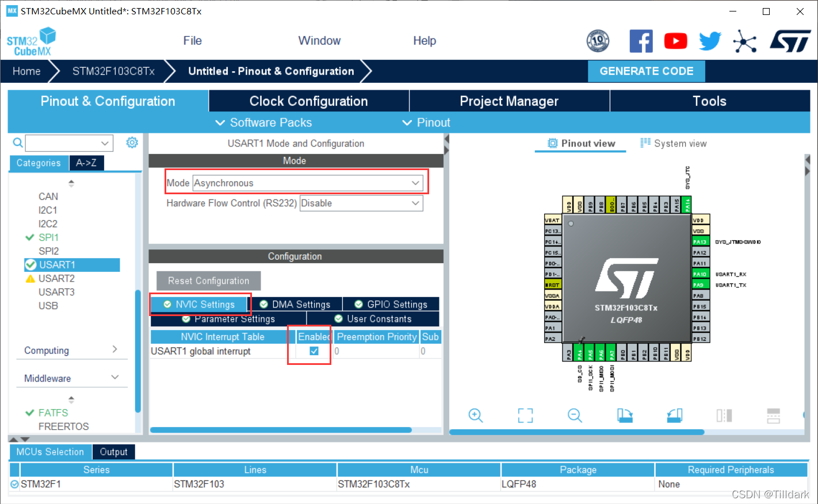Select FREERTOS middleware item
The height and width of the screenshot is (504, 818).
(63, 426)
